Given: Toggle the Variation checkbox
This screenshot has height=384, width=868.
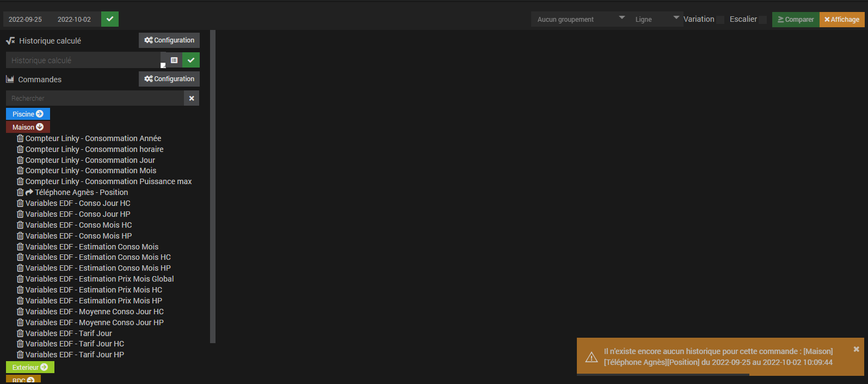Looking at the screenshot, I should [x=720, y=20].
